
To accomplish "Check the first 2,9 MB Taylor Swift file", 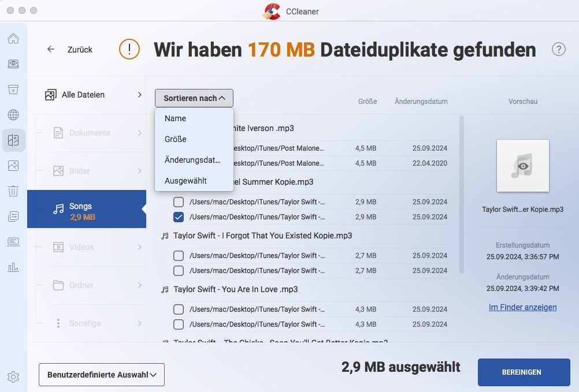I will coord(179,202).
